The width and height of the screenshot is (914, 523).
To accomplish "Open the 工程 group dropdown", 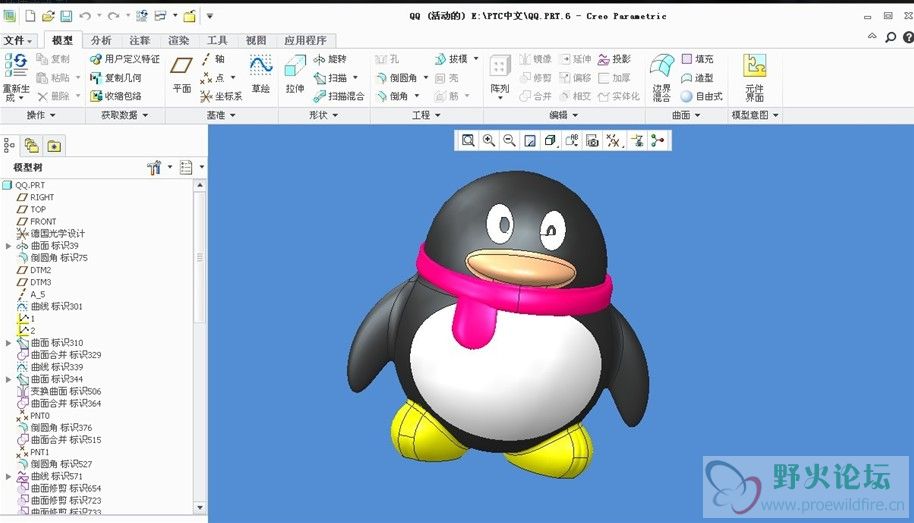I will [x=426, y=115].
